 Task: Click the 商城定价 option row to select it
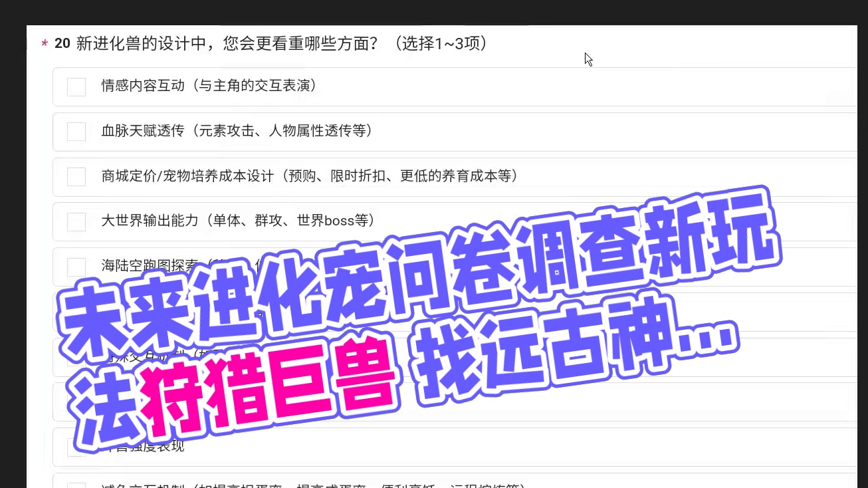309,176
